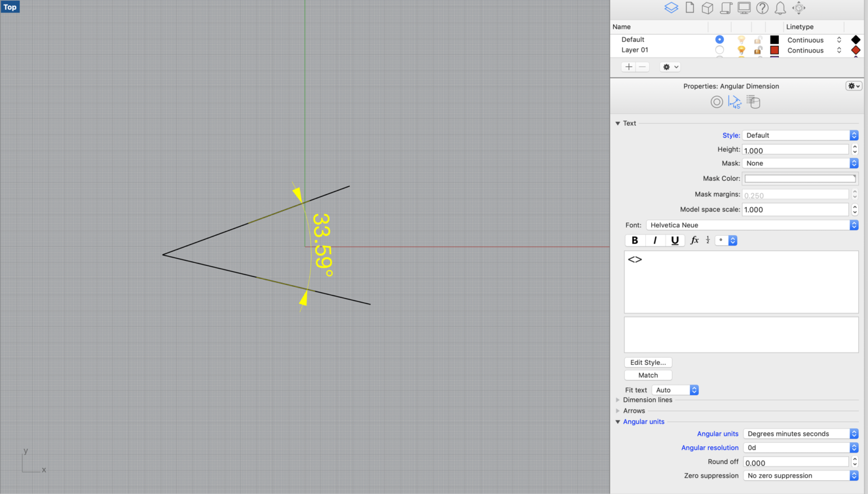Image resolution: width=868 pixels, height=494 pixels.
Task: Click Layer 01's red color swatch
Action: click(x=775, y=50)
